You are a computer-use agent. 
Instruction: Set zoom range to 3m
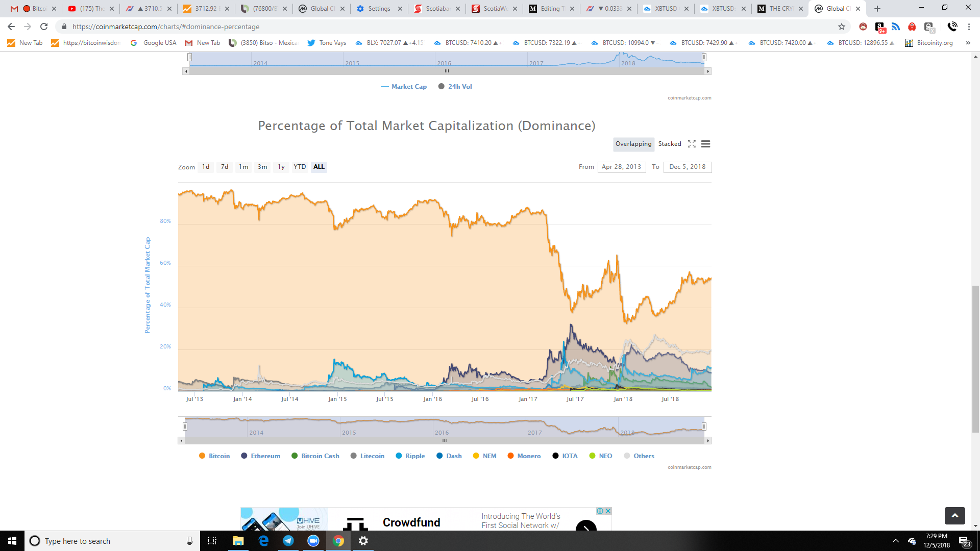(x=262, y=167)
